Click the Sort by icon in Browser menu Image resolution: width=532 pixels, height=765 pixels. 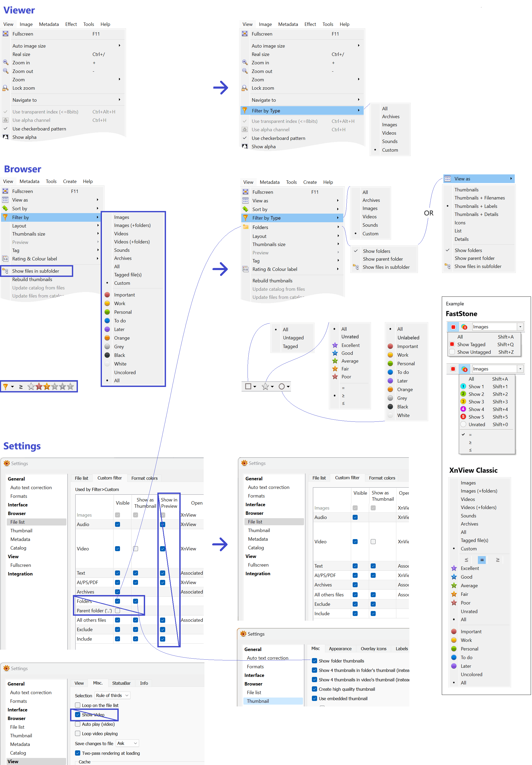(x=5, y=208)
